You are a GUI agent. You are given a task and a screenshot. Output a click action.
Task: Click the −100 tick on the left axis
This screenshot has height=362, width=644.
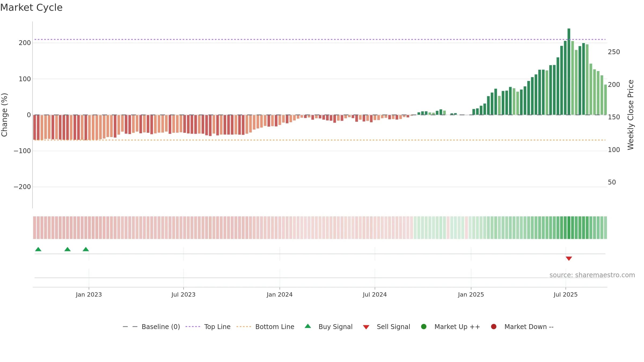tap(22, 151)
